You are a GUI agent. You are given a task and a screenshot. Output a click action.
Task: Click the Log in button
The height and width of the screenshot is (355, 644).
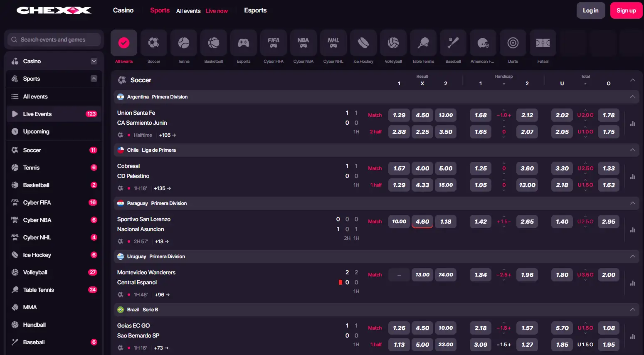pyautogui.click(x=591, y=10)
